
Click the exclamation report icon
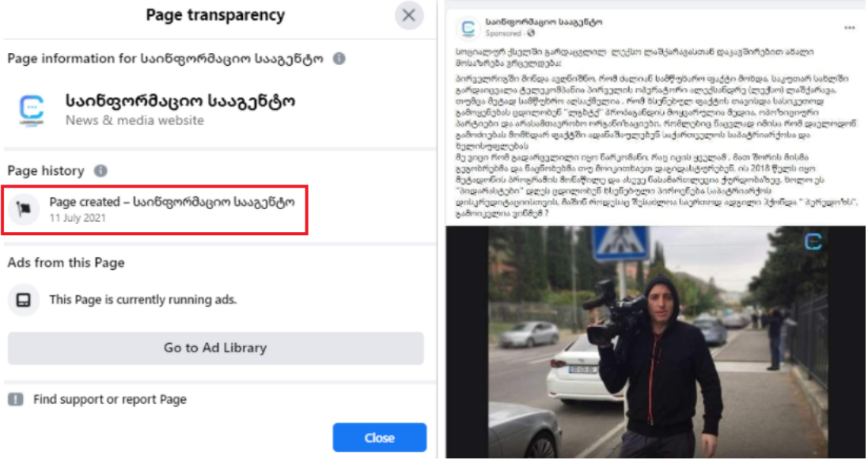(x=16, y=399)
